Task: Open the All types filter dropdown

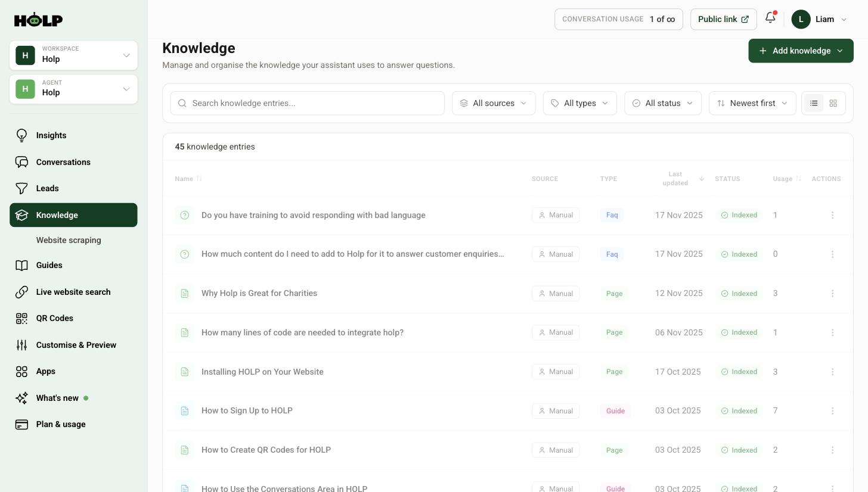Action: pyautogui.click(x=579, y=103)
